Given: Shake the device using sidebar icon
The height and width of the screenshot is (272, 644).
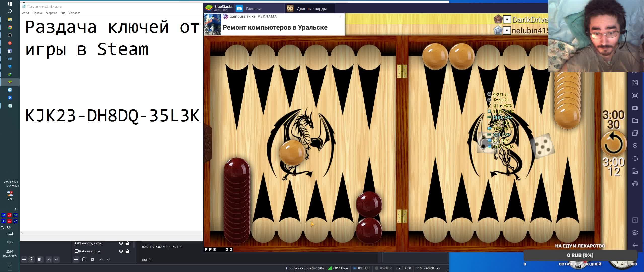Looking at the screenshot, I should coord(635,158).
